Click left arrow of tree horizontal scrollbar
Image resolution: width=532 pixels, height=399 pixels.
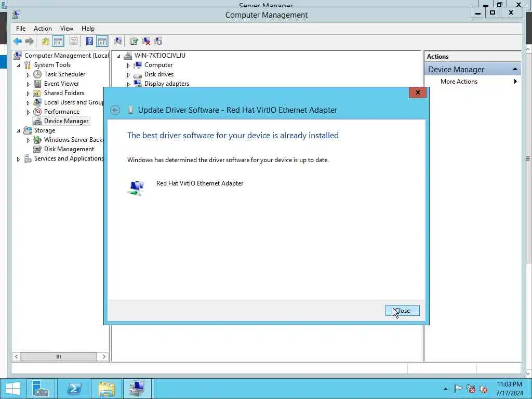(x=16, y=356)
